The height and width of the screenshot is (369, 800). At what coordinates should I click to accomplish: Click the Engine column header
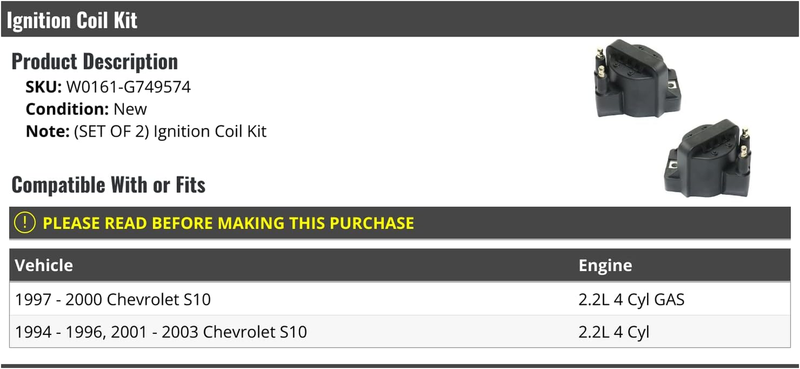coord(605,265)
